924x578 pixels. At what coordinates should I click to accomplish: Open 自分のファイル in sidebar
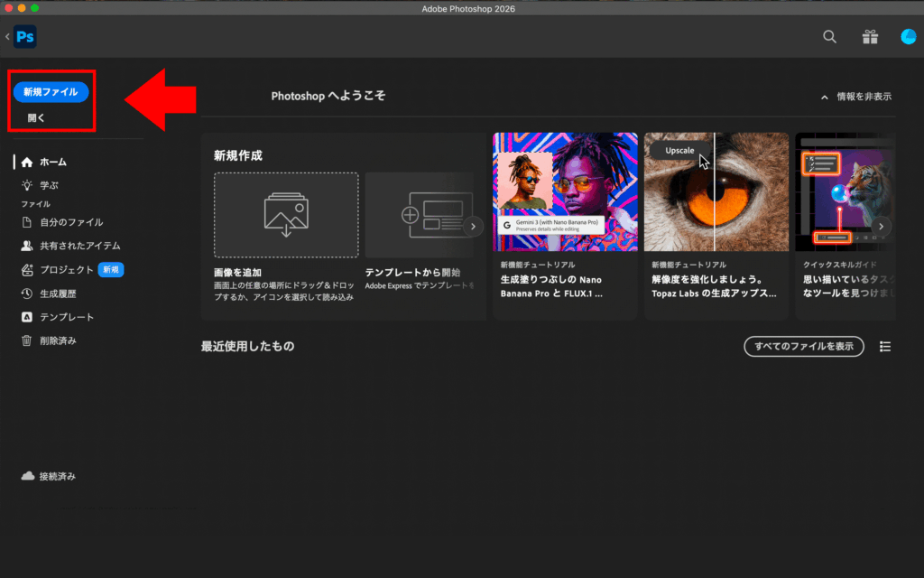(70, 222)
